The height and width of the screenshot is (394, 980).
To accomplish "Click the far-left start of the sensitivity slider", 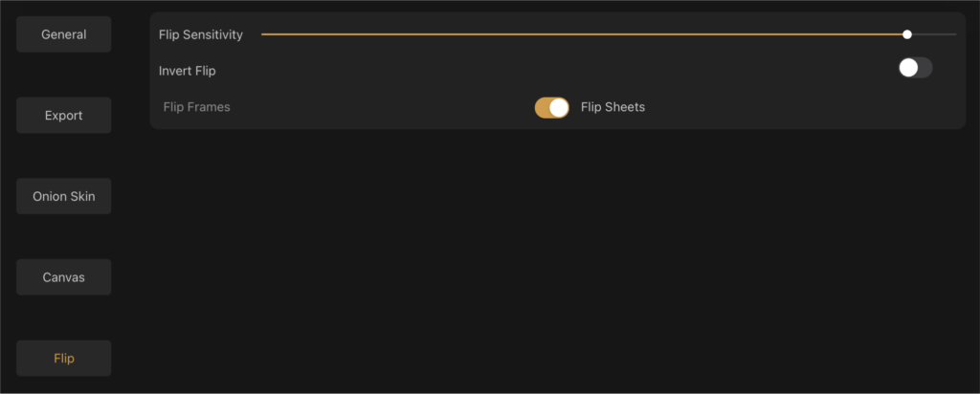I will coord(263,34).
